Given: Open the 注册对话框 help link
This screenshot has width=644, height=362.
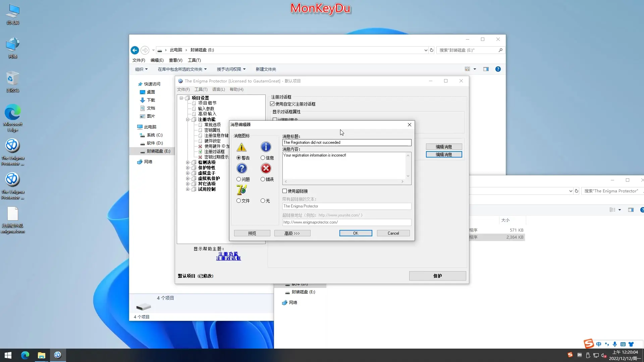Looking at the screenshot, I should click(228, 258).
